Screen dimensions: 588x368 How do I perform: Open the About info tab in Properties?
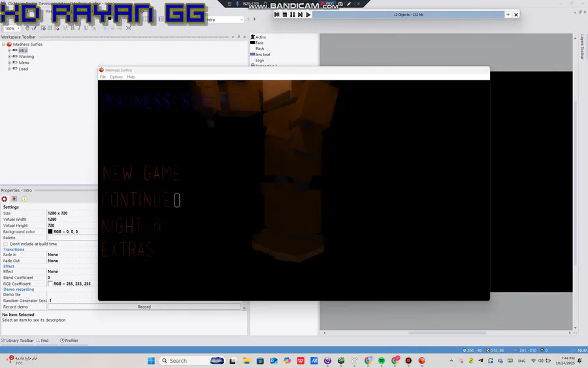(x=24, y=199)
